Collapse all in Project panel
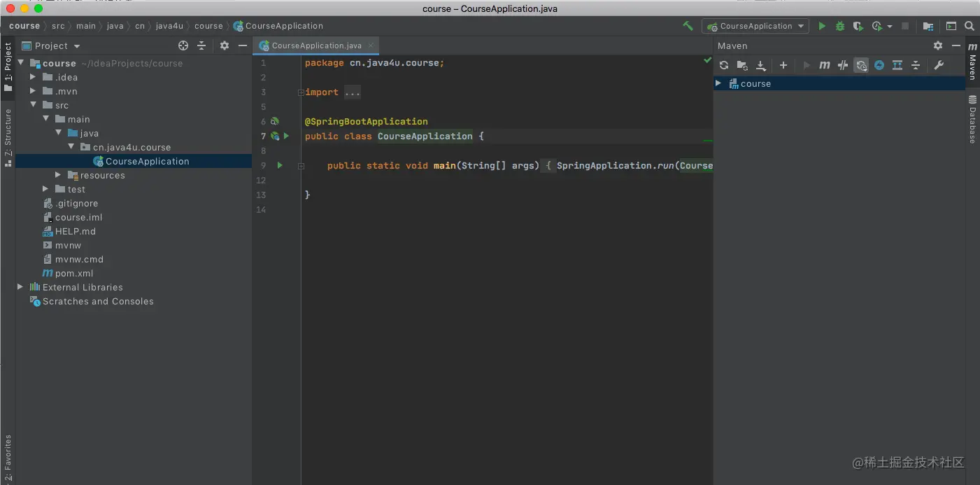This screenshot has height=485, width=980. pos(201,45)
